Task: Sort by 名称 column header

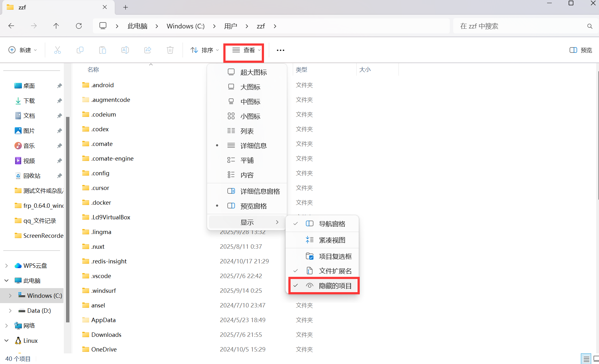Action: [x=93, y=69]
